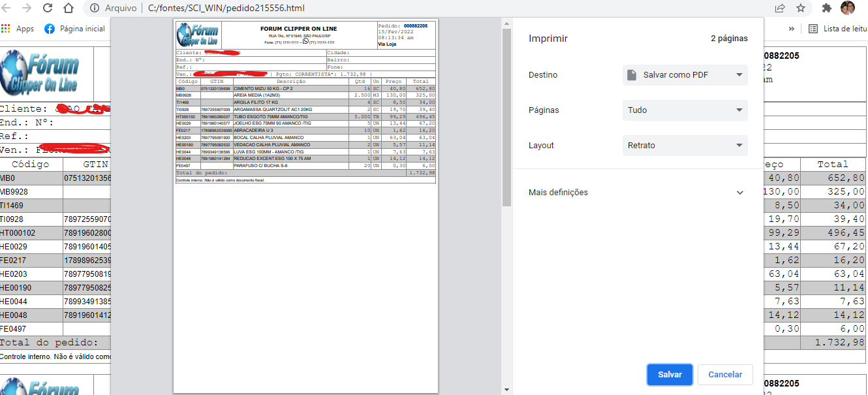Click the preview vertical scrollbar thumb

coord(507,118)
